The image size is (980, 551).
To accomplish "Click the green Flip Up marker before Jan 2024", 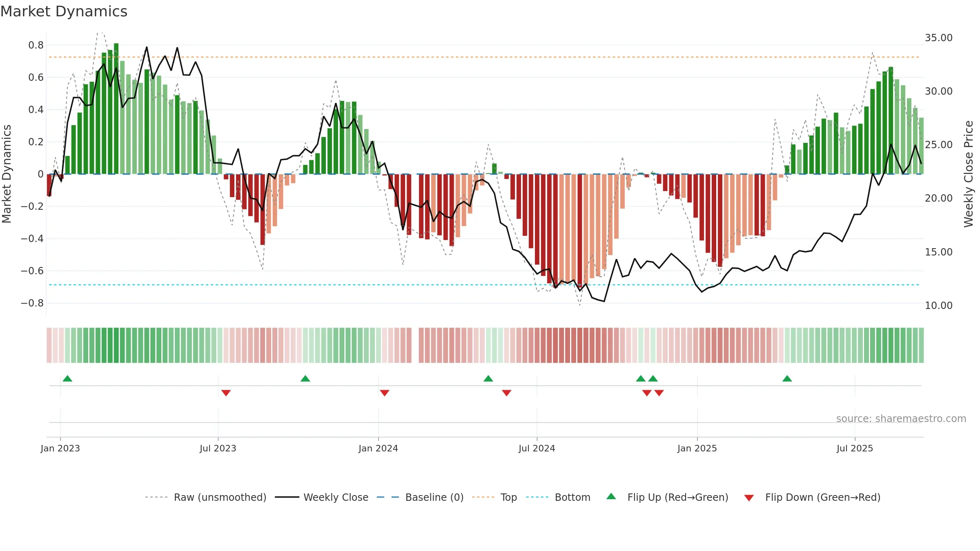I will click(x=305, y=378).
